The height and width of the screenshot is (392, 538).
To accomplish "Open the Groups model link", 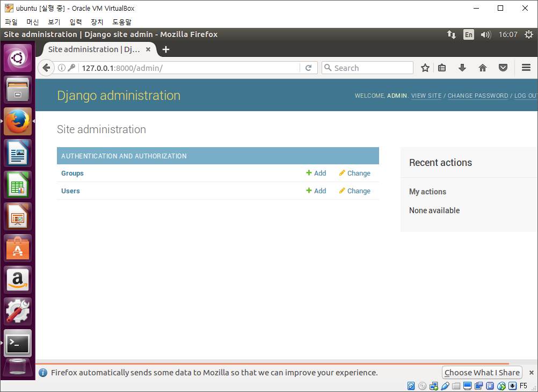I will pos(72,173).
